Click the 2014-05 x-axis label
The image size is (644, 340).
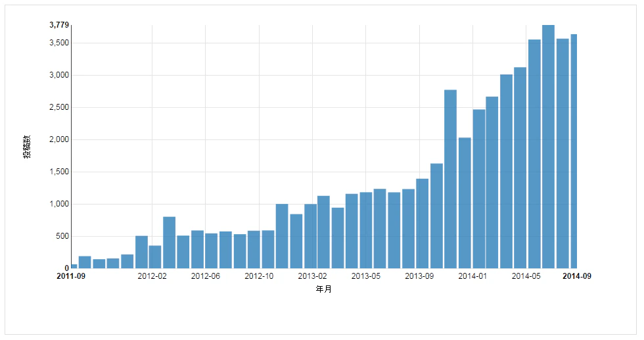tap(526, 276)
